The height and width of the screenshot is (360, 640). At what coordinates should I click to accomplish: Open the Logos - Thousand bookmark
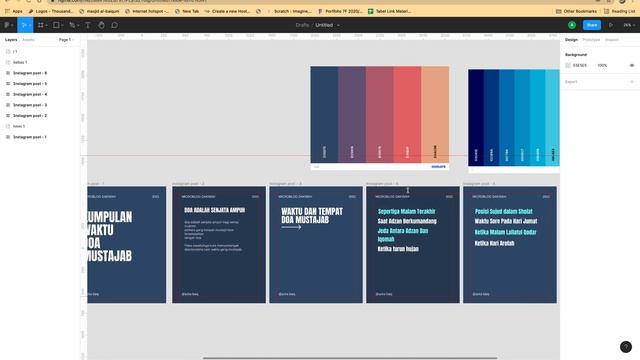click(x=51, y=11)
